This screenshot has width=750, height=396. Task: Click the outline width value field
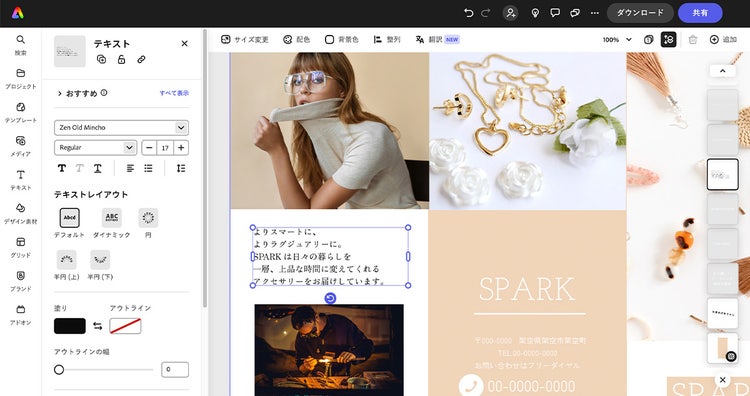pyautogui.click(x=175, y=370)
